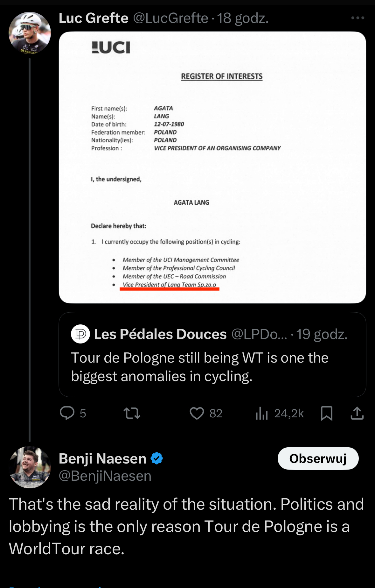Viewport: 375px width, 588px height.
Task: Open the quoted Les Pédales Douces tweet
Action: [212, 366]
